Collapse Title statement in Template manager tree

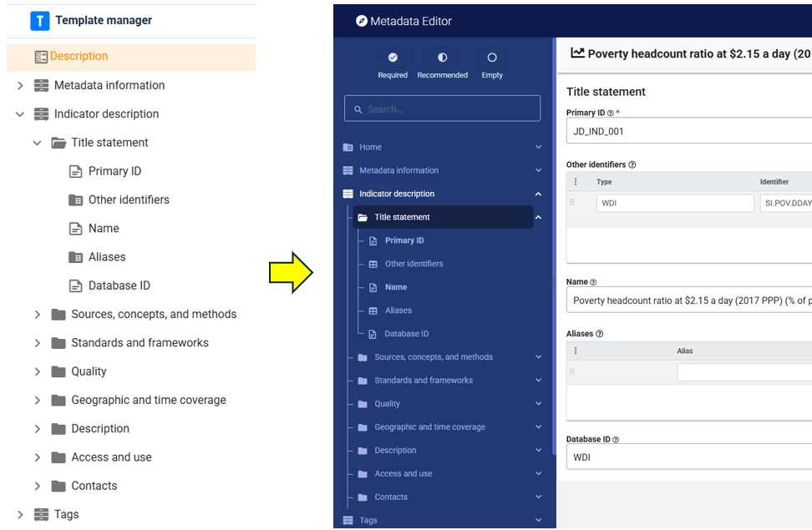click(x=37, y=143)
